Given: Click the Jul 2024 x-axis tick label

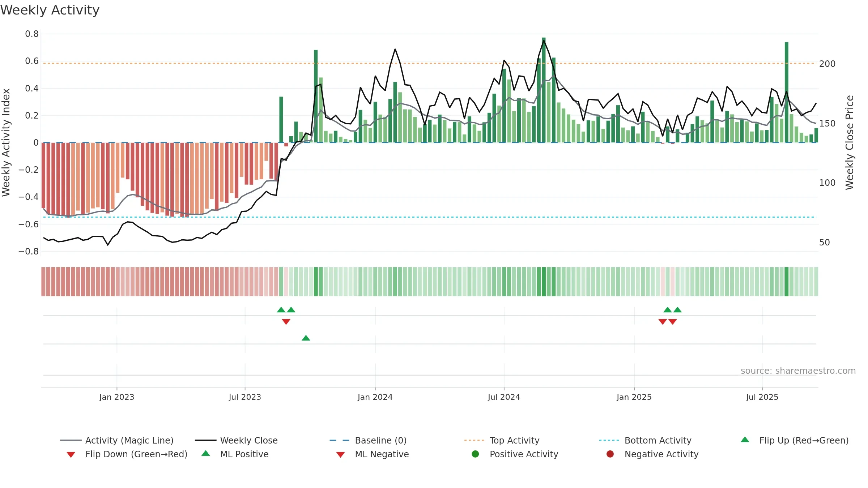Looking at the screenshot, I should click(x=504, y=397).
